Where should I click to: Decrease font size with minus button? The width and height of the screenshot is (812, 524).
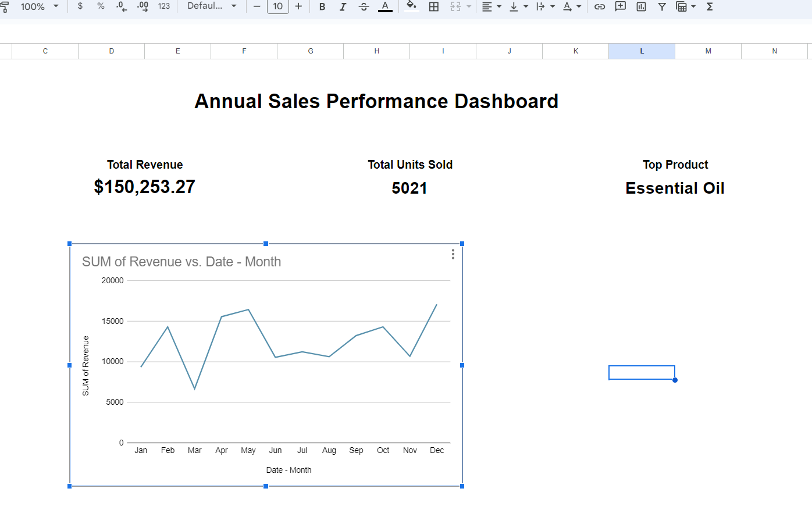[x=257, y=6]
